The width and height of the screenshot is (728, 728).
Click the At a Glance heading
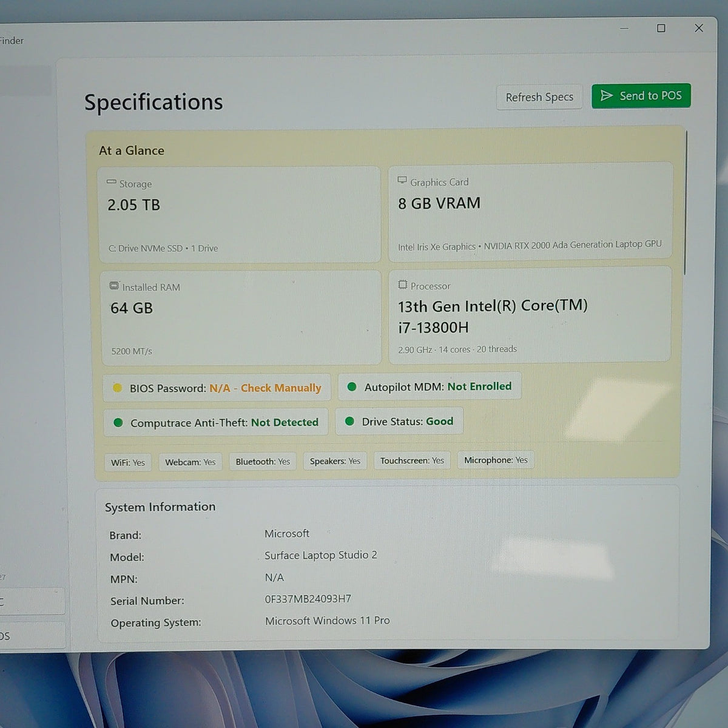click(x=132, y=150)
